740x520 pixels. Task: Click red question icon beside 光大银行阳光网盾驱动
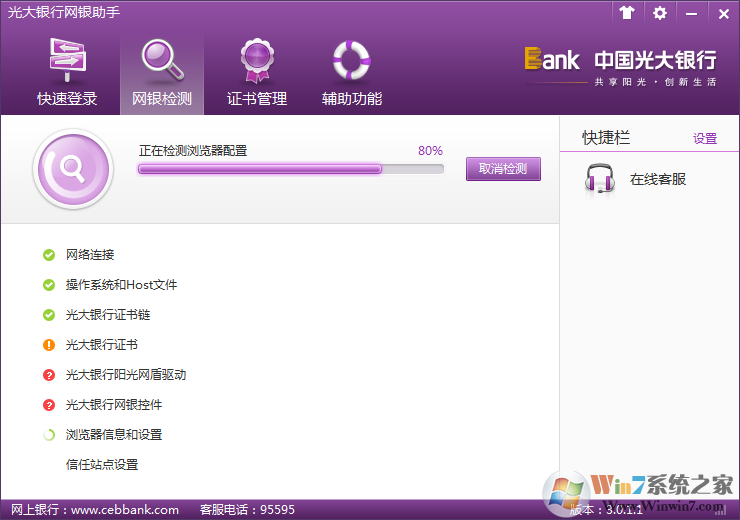coord(49,375)
